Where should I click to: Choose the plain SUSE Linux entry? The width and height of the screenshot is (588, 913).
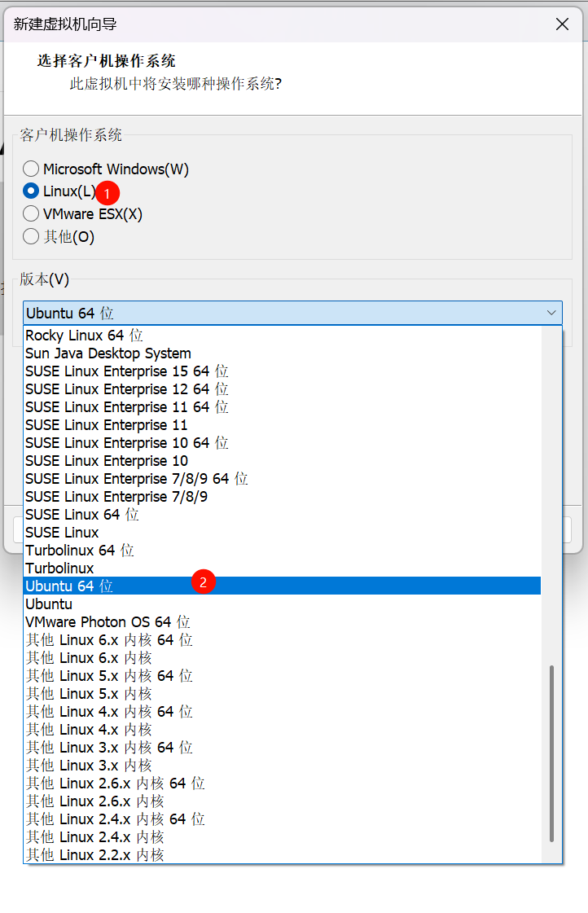[283, 532]
